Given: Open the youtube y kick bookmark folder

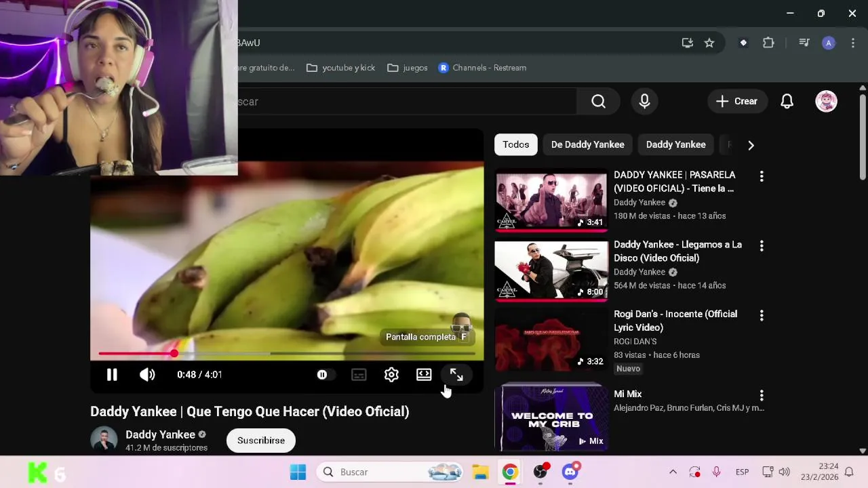Looking at the screenshot, I should point(341,68).
